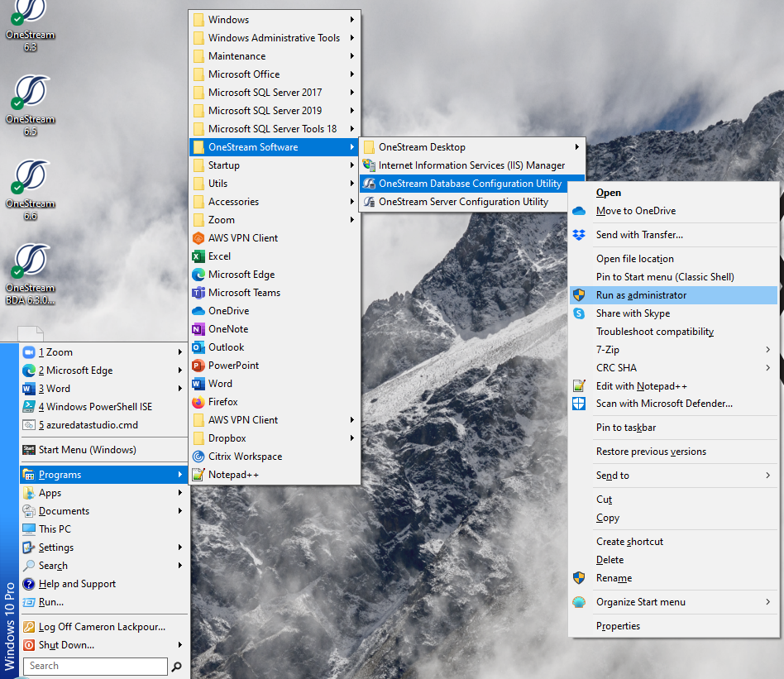Open This PC
Viewport: 784px width, 679px height.
103,529
